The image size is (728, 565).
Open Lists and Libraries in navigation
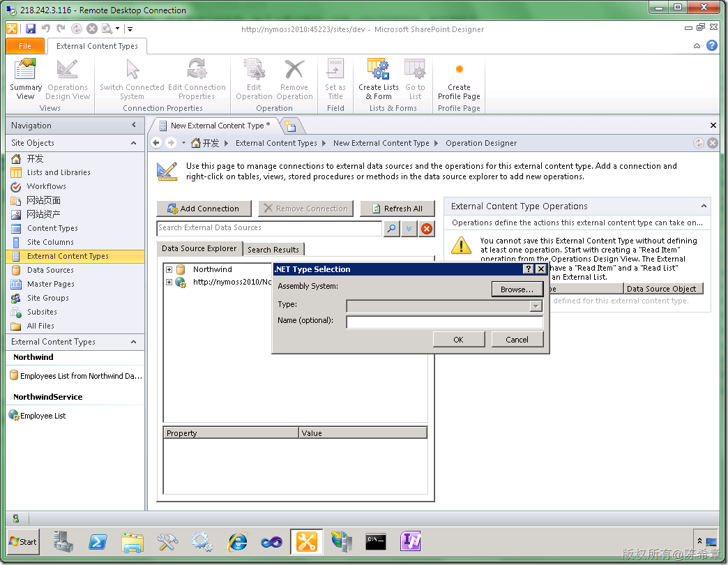[x=59, y=172]
